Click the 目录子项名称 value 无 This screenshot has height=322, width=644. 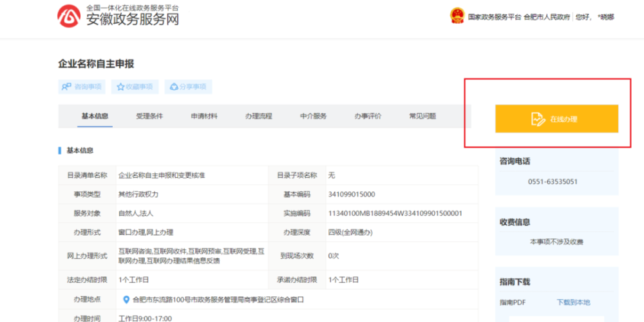[x=332, y=175]
